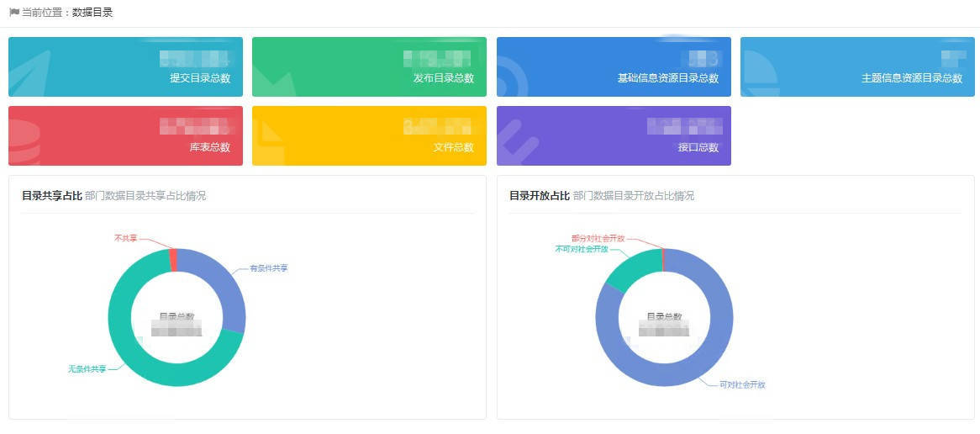This screenshot has width=980, height=434.
Task: Select the 不可对社会开放 label
Action: [582, 249]
